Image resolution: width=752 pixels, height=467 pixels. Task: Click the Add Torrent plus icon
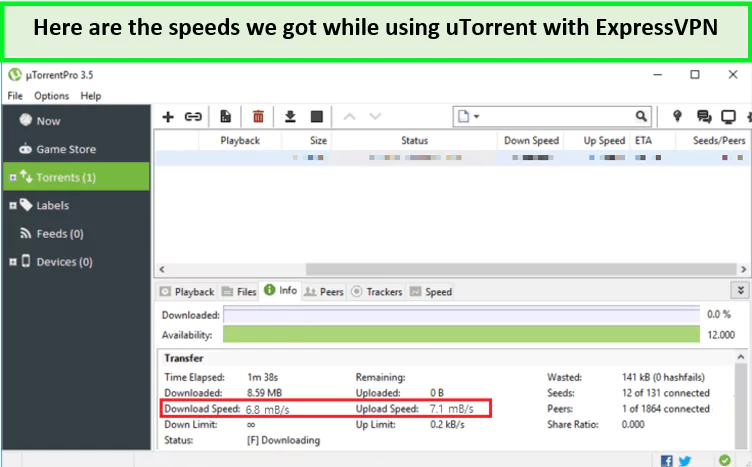click(168, 117)
